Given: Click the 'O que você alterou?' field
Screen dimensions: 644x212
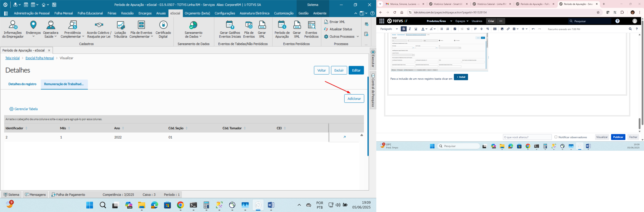Looking at the screenshot, I should click(x=527, y=137).
